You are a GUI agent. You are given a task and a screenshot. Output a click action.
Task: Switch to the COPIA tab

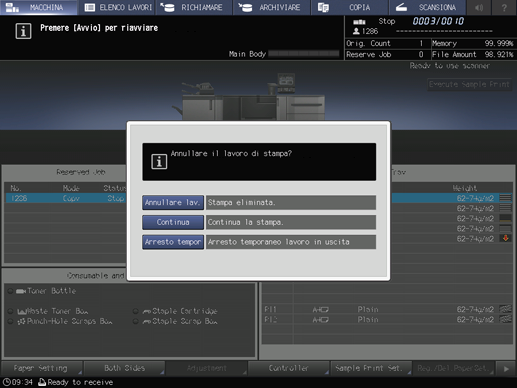tap(349, 7)
